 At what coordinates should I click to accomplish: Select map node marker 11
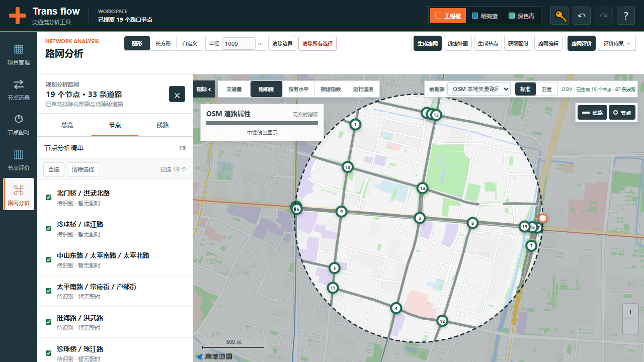(x=333, y=288)
